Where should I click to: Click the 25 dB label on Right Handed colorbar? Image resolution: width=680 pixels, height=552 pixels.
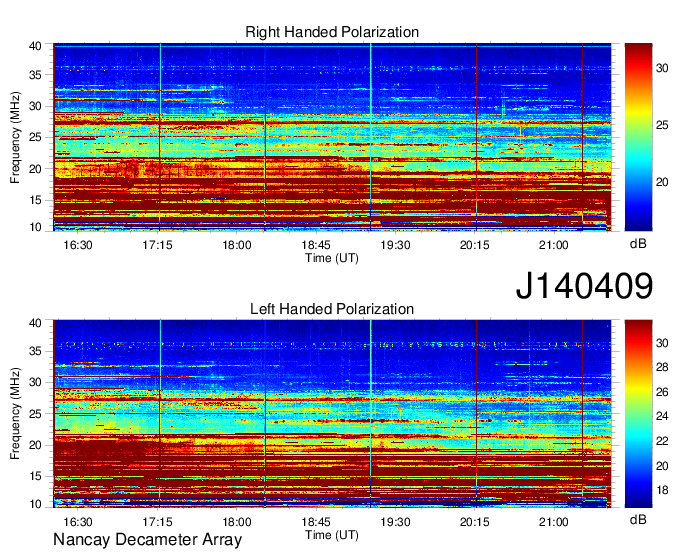[x=662, y=125]
